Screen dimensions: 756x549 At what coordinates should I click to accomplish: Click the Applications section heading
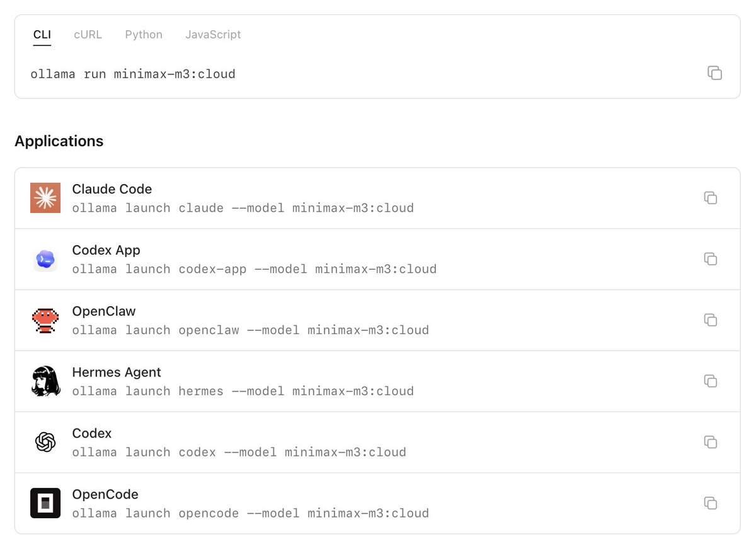59,141
